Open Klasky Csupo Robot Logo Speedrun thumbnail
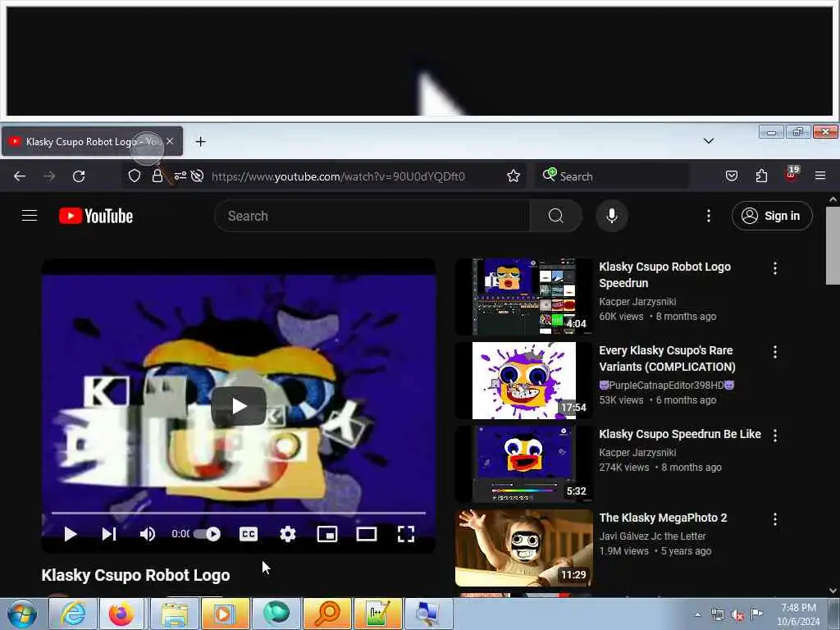The image size is (840, 630). pyautogui.click(x=524, y=297)
